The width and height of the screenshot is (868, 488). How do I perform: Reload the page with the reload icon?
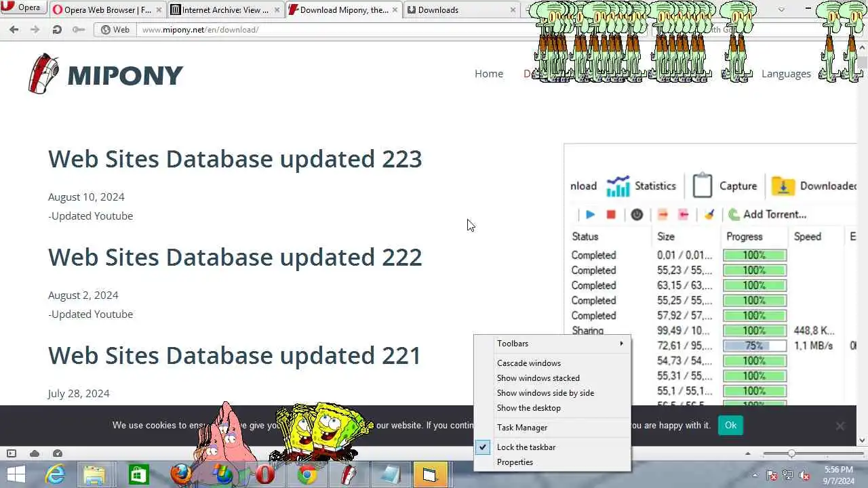click(x=57, y=30)
